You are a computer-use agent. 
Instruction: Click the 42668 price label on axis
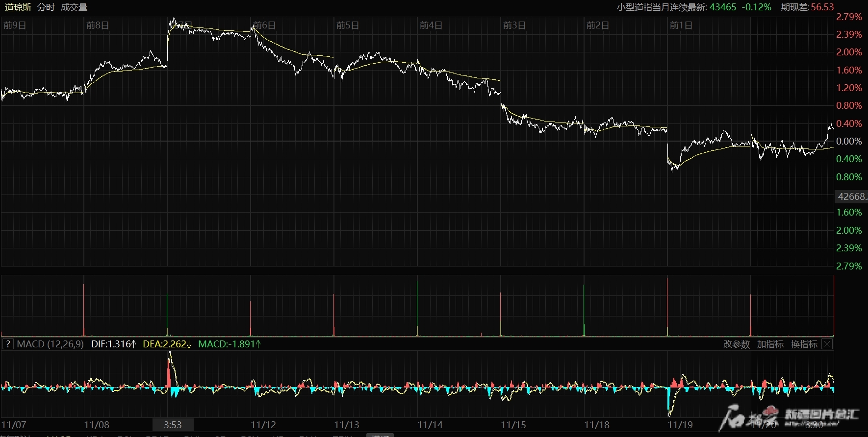851,196
